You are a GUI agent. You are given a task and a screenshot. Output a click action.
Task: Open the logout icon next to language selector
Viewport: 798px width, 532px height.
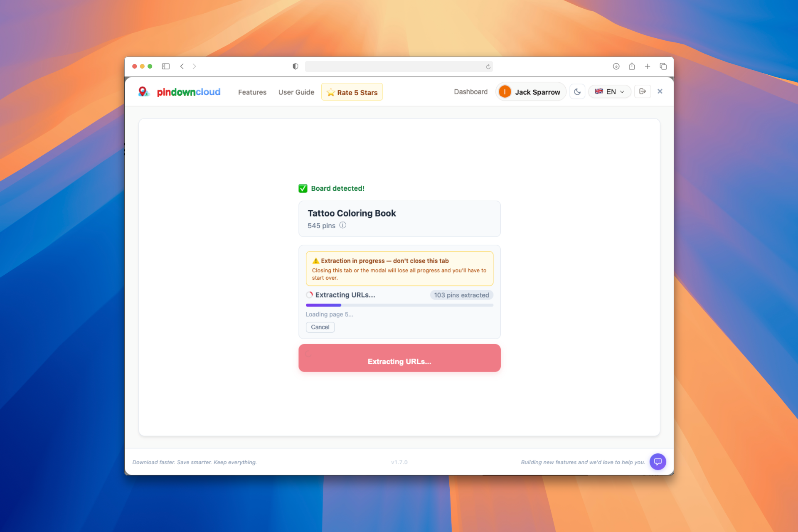tap(643, 91)
